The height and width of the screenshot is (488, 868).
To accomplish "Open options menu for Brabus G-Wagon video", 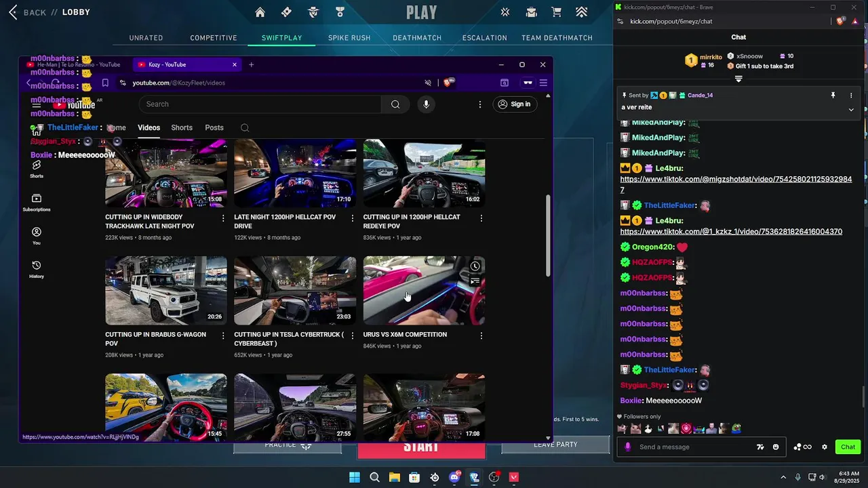I will pyautogui.click(x=223, y=335).
